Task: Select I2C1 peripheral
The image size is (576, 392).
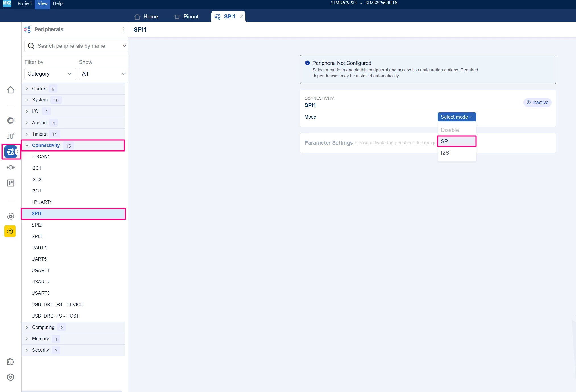Action: coord(73,168)
